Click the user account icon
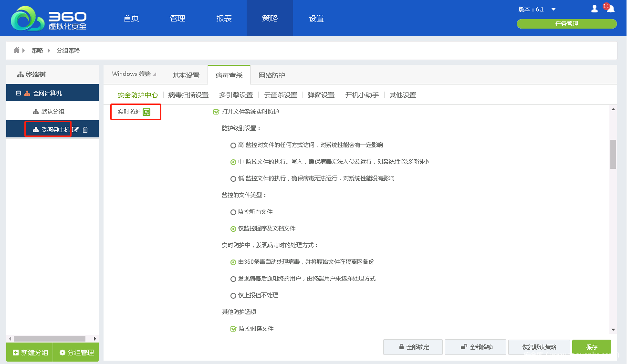627x364 pixels. (595, 9)
